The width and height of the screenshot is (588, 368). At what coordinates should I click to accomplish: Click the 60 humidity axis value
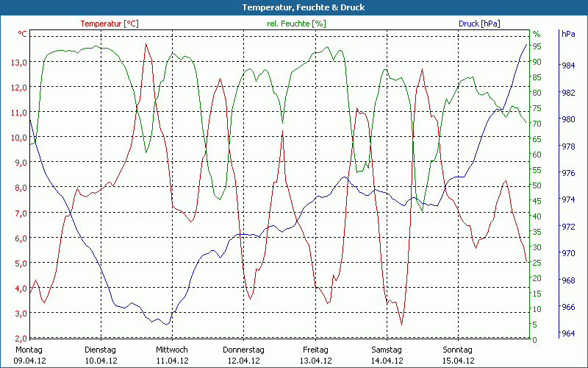[537, 155]
